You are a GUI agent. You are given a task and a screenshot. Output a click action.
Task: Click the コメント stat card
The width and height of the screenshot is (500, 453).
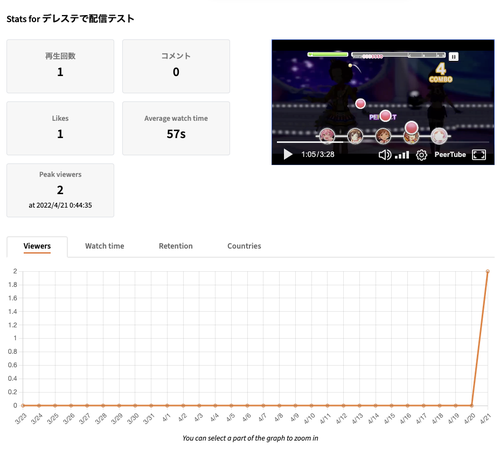click(x=176, y=66)
